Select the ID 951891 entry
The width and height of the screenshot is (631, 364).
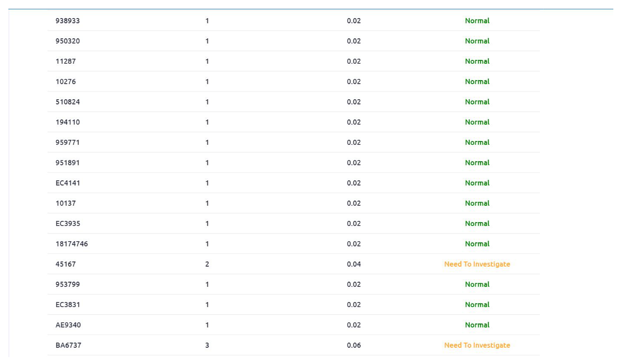[x=67, y=163]
